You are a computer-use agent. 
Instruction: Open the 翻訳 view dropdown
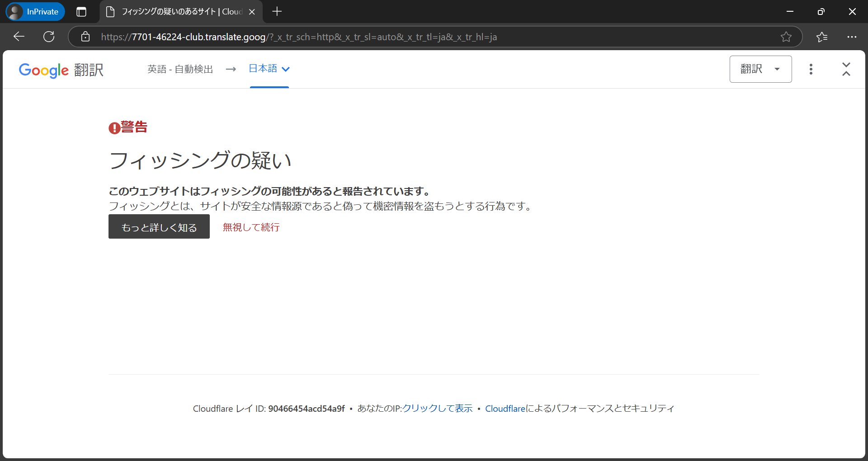pos(760,69)
